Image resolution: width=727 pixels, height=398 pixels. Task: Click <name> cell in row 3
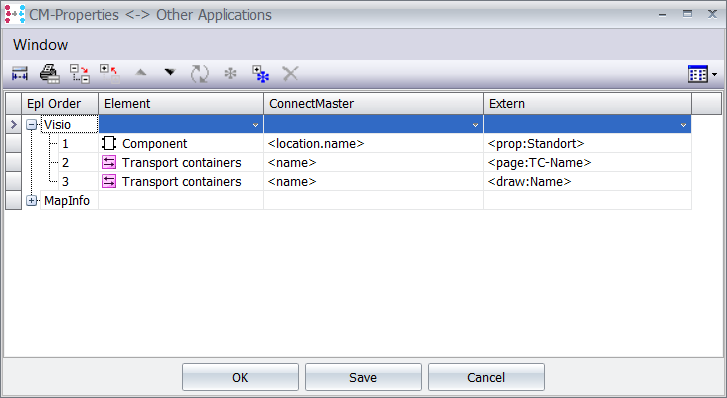pyautogui.click(x=373, y=181)
